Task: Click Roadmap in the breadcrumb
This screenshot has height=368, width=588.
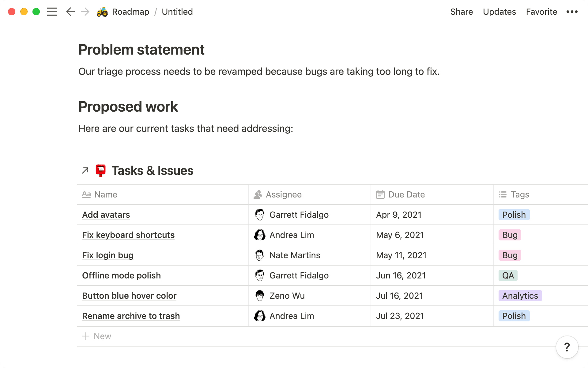Action: pos(131,12)
